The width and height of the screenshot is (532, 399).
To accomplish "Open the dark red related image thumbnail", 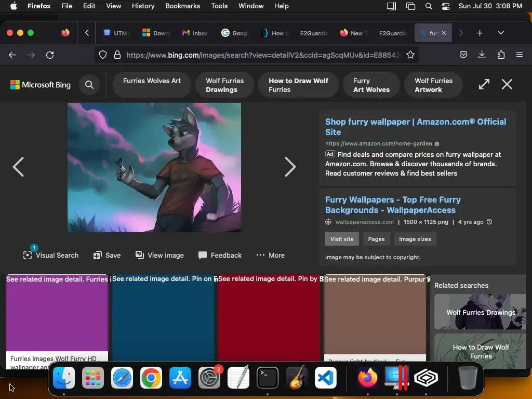I will pyautogui.click(x=269, y=317).
